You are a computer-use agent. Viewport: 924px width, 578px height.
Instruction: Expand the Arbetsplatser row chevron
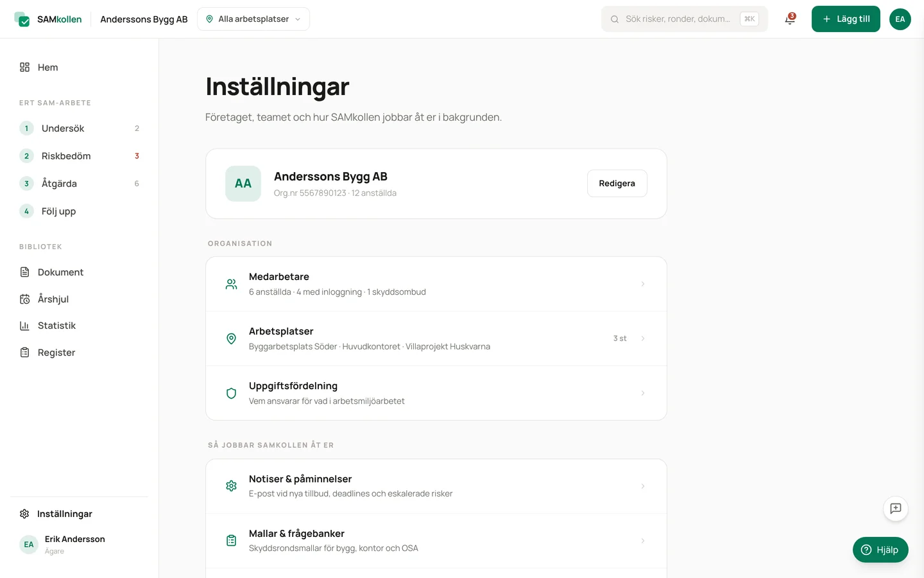643,338
